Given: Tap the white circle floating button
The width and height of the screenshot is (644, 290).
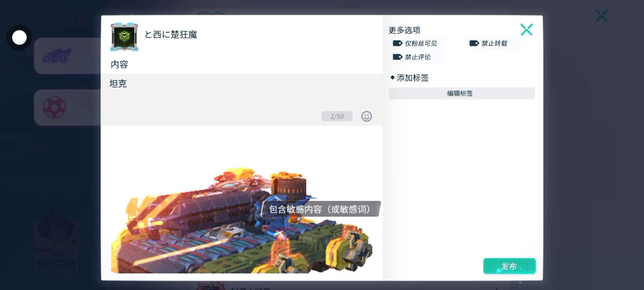Looking at the screenshot, I should coord(19,37).
